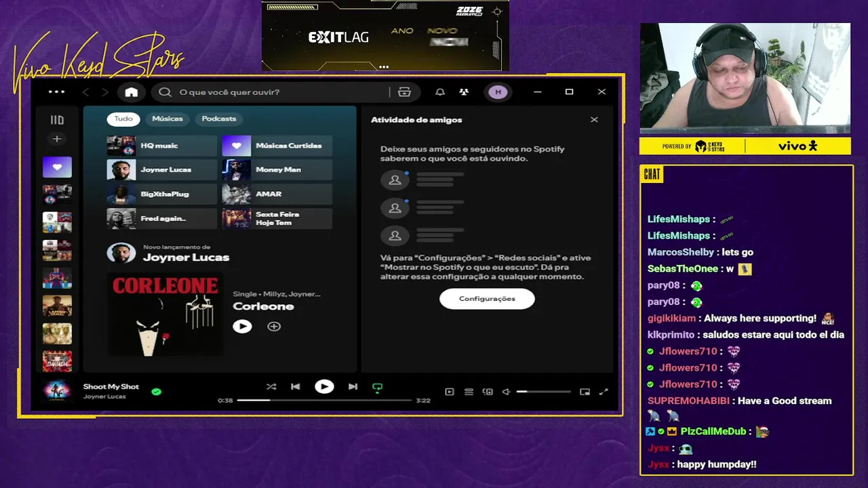Open the Spotify Home button

132,92
